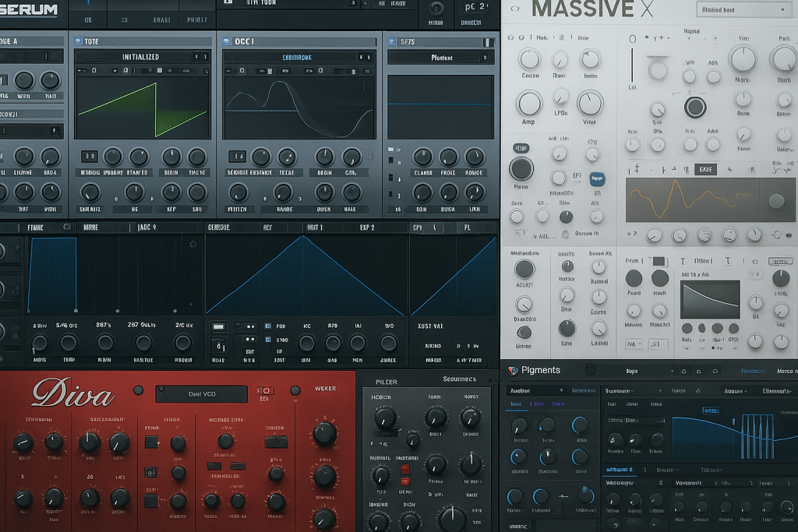The width and height of the screenshot is (798, 532).
Task: Click the MIRBO knob in Serum header
Action: (x=436, y=9)
